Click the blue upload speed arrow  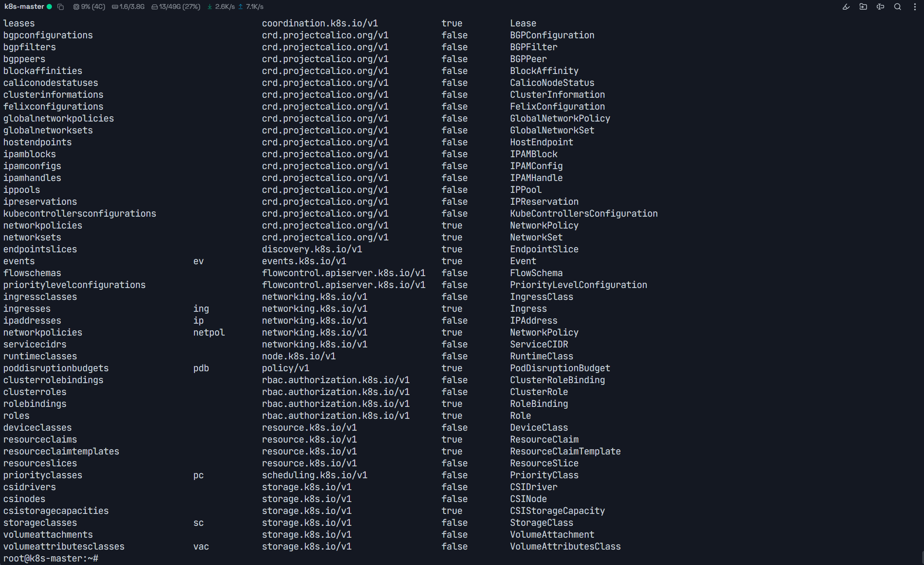241,7
